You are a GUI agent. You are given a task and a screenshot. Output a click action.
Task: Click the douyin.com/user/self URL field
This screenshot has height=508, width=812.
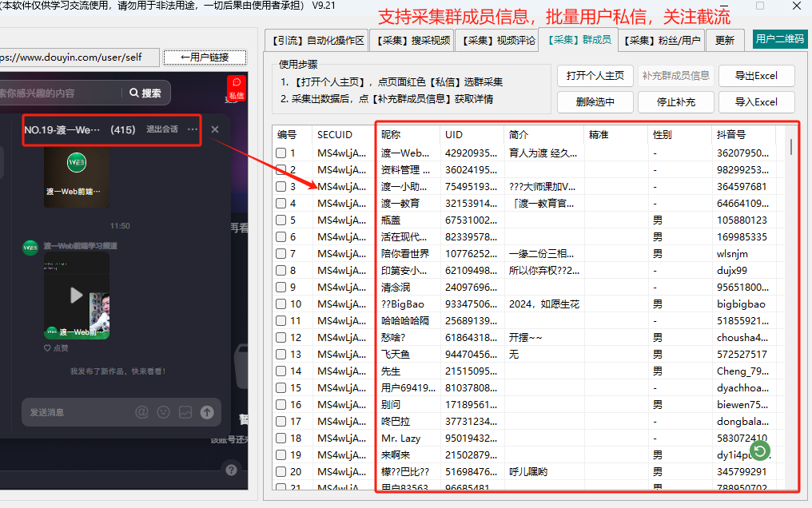coord(76,58)
